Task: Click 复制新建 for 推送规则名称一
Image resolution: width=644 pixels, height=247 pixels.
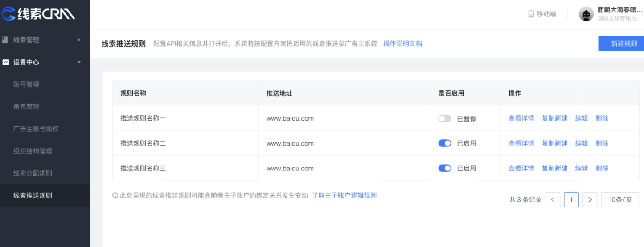Action: click(554, 118)
